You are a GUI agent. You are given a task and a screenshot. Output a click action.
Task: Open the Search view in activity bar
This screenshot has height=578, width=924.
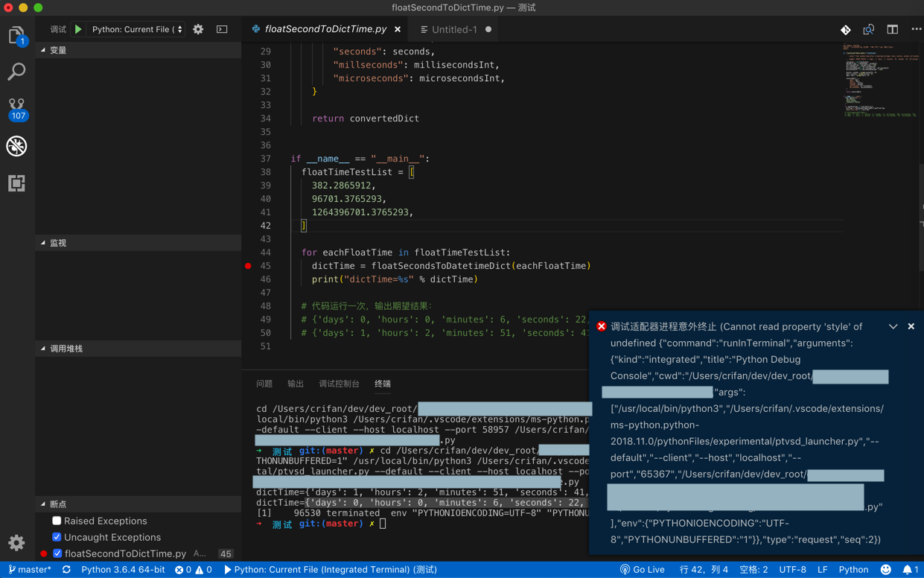click(16, 72)
